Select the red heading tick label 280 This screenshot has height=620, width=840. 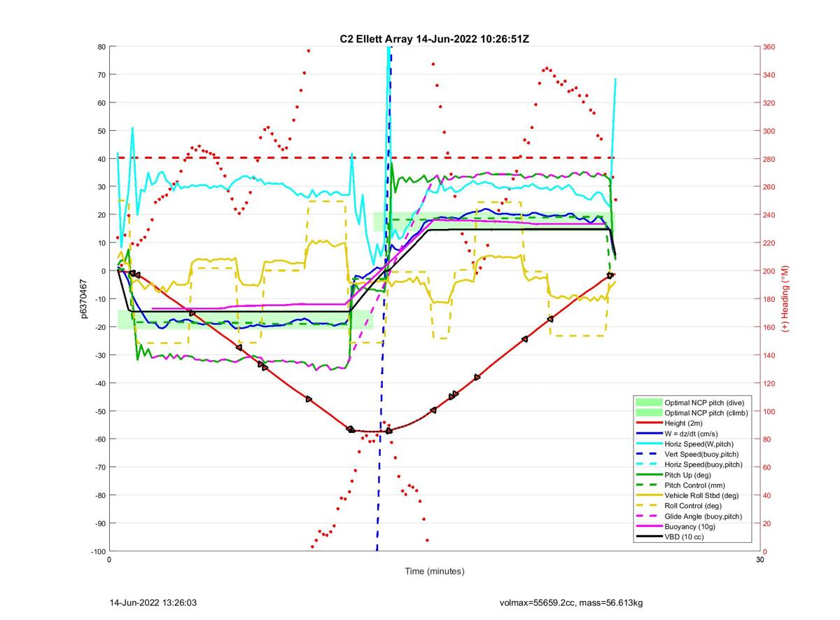click(x=769, y=159)
